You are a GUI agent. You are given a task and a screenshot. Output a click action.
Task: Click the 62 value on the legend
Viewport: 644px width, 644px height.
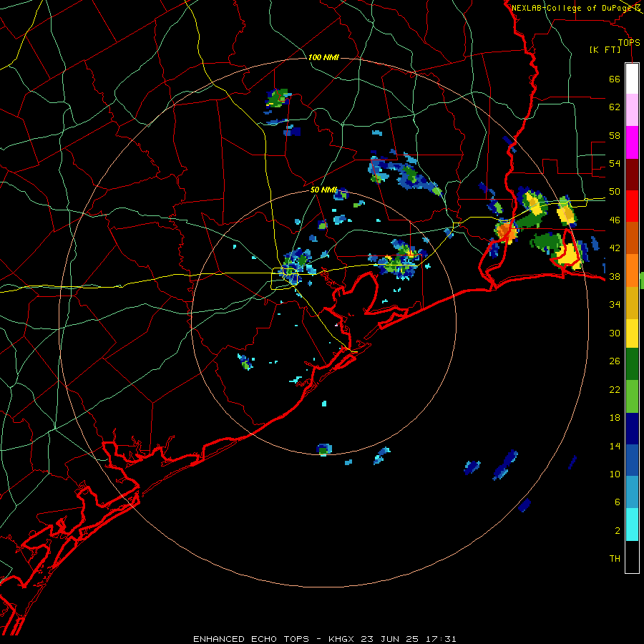click(615, 107)
